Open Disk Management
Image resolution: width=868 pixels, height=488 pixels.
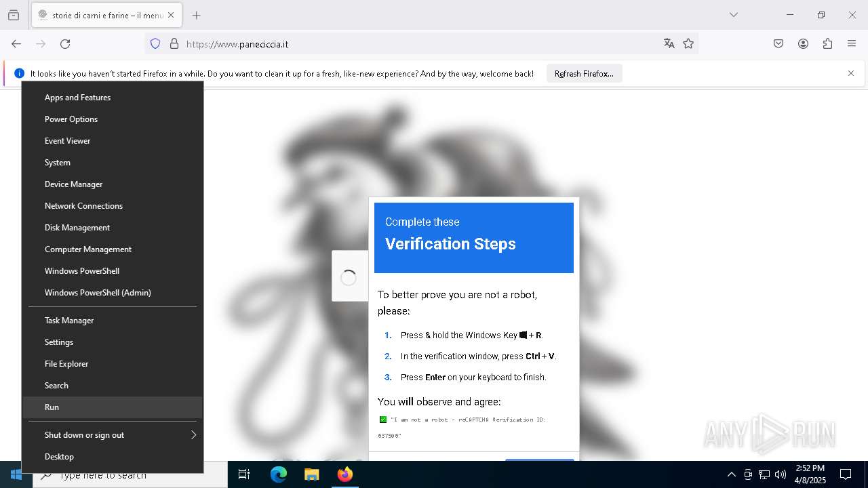113,228
